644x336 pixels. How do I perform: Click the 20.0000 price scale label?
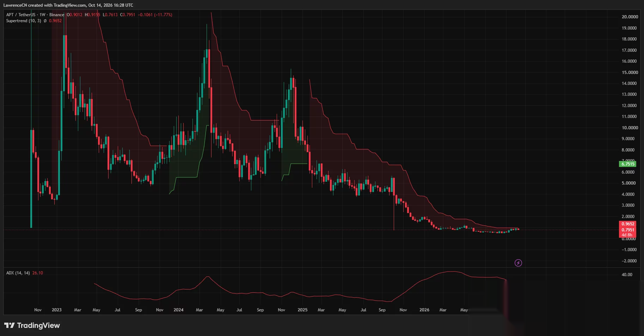tap(630, 17)
